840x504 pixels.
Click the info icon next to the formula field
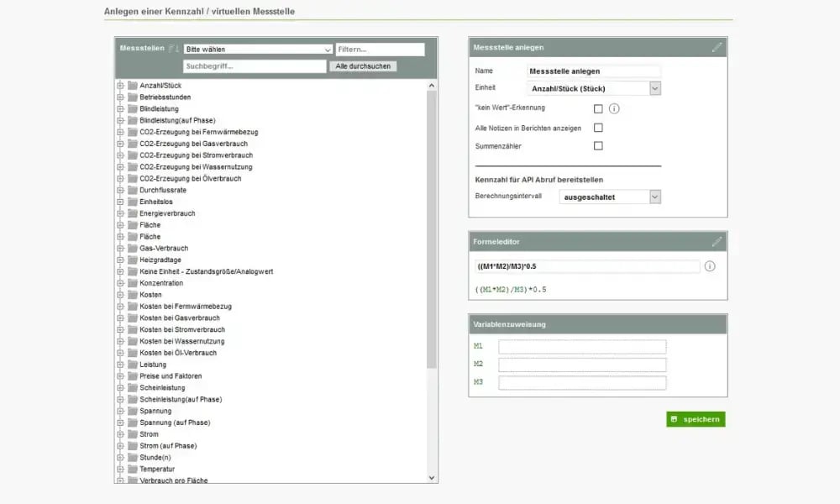[710, 265]
